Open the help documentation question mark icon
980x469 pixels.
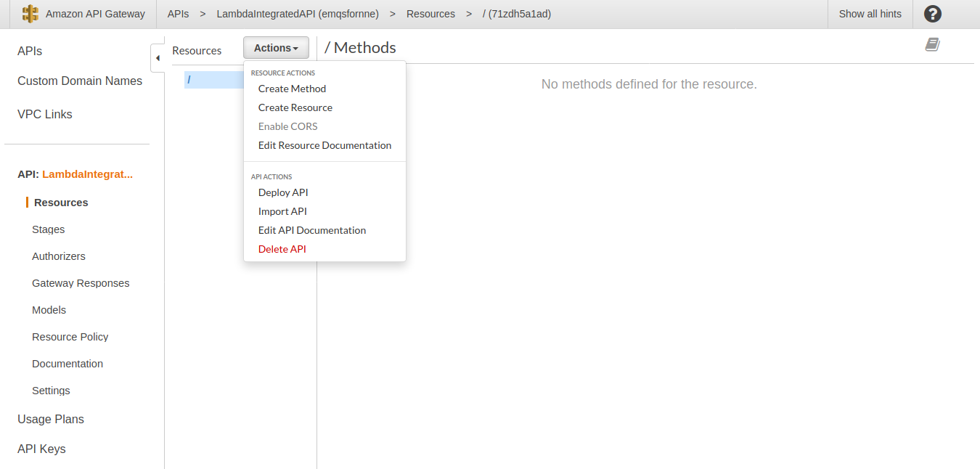932,13
